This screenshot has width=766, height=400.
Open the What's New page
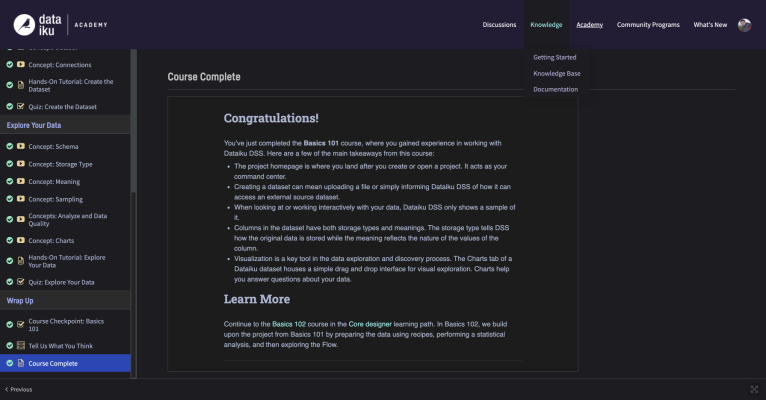(x=710, y=25)
